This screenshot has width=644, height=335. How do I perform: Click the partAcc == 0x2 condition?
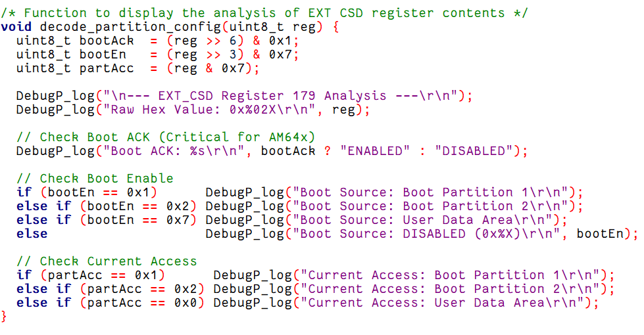142,288
